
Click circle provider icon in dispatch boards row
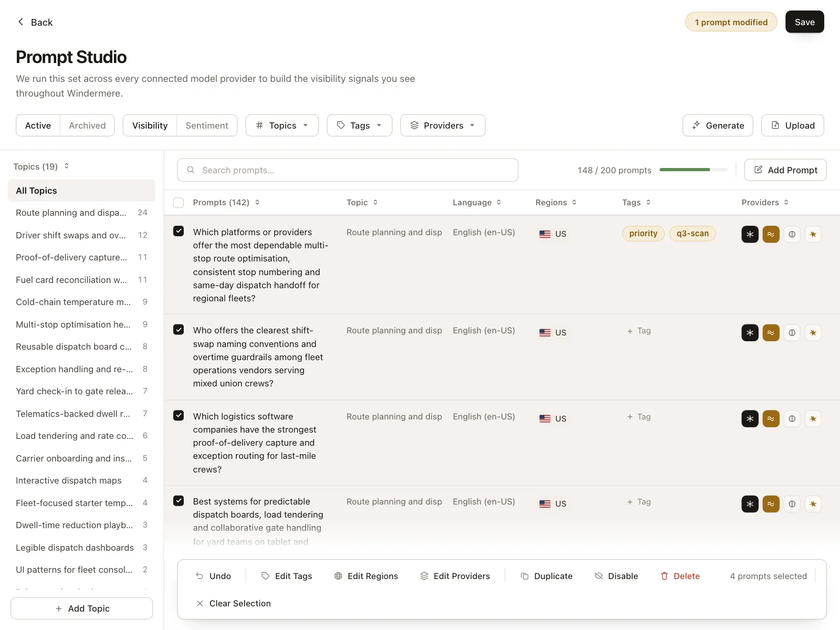click(x=792, y=504)
